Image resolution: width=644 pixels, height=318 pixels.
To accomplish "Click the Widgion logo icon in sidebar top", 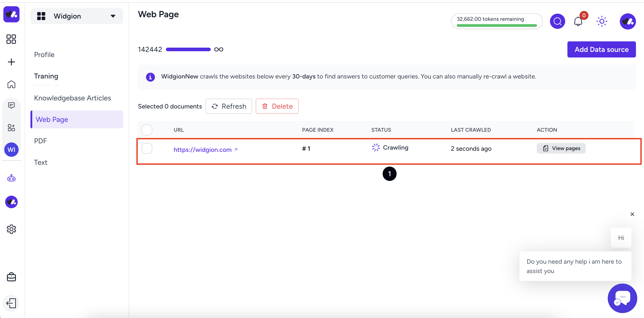I will (x=11, y=14).
